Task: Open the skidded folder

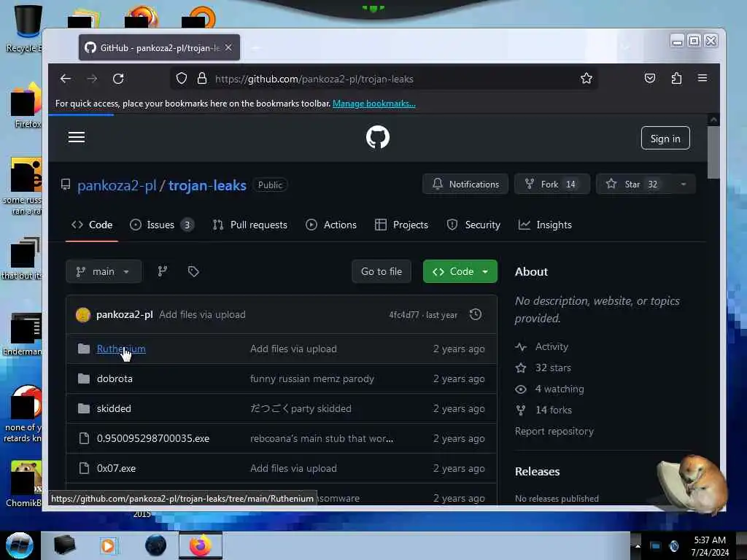Action: (x=114, y=408)
